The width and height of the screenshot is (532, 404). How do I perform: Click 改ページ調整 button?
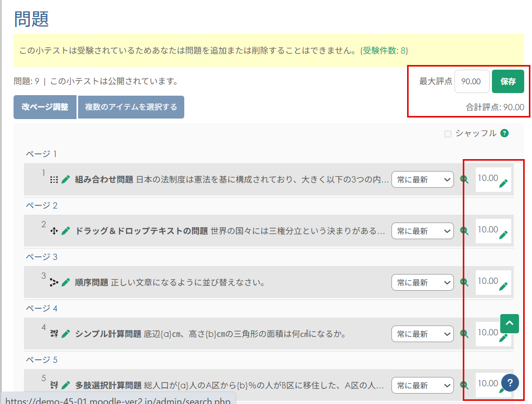45,107
